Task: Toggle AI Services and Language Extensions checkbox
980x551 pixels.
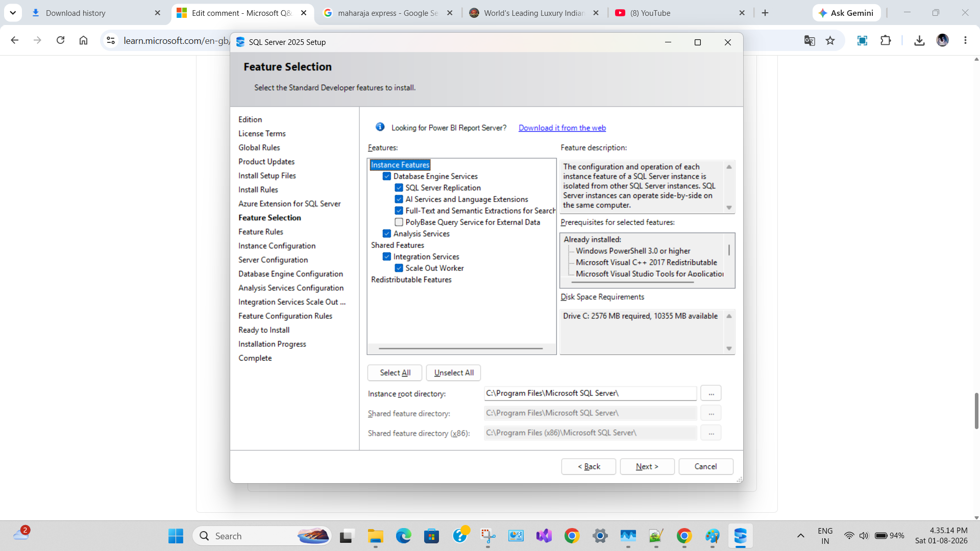Action: tap(399, 199)
